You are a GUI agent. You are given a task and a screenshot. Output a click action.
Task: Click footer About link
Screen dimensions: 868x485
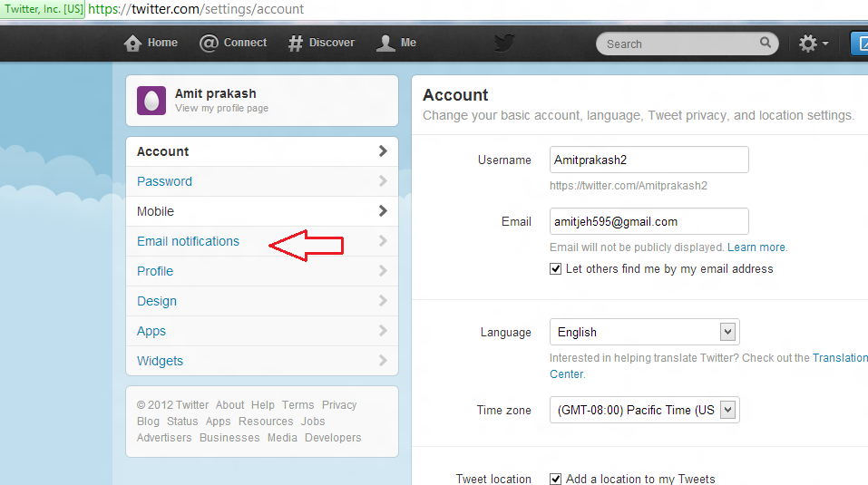pos(229,405)
